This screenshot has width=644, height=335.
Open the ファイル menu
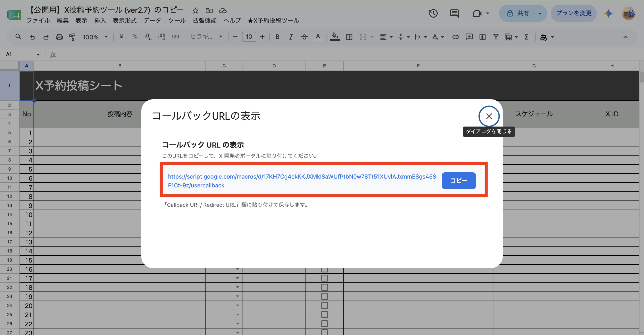coord(38,20)
